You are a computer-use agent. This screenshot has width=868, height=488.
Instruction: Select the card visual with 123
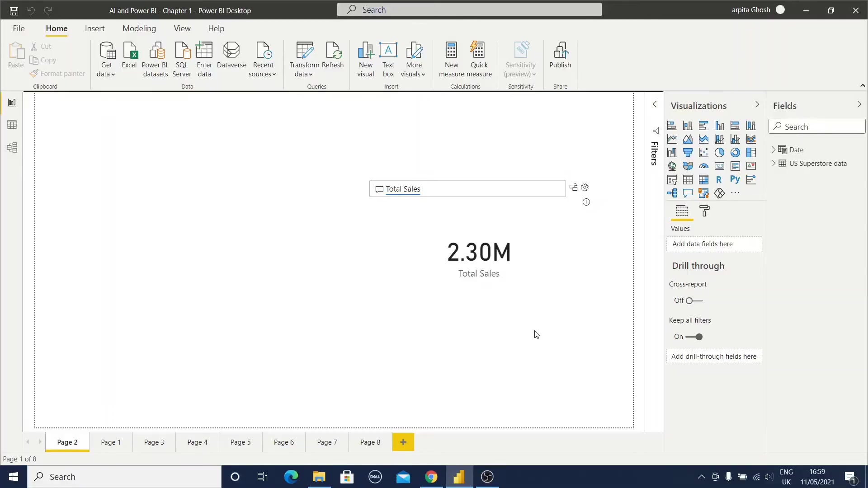click(x=719, y=166)
